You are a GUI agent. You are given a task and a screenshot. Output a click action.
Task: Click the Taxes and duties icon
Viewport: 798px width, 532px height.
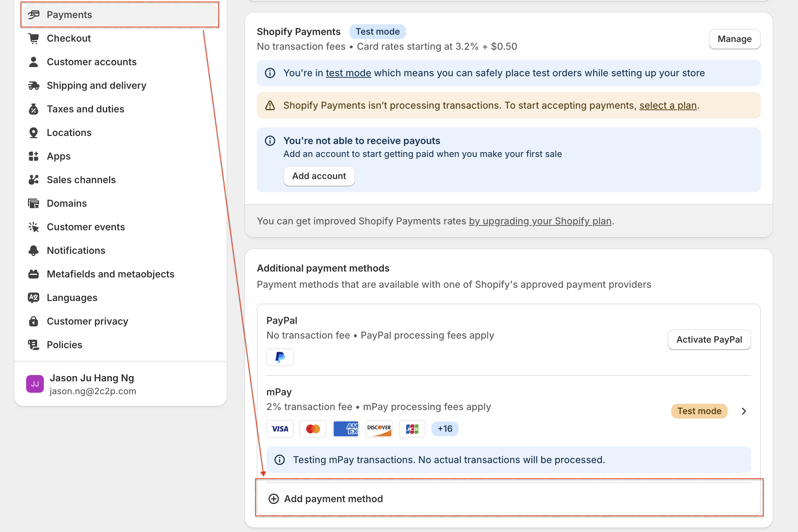point(34,109)
